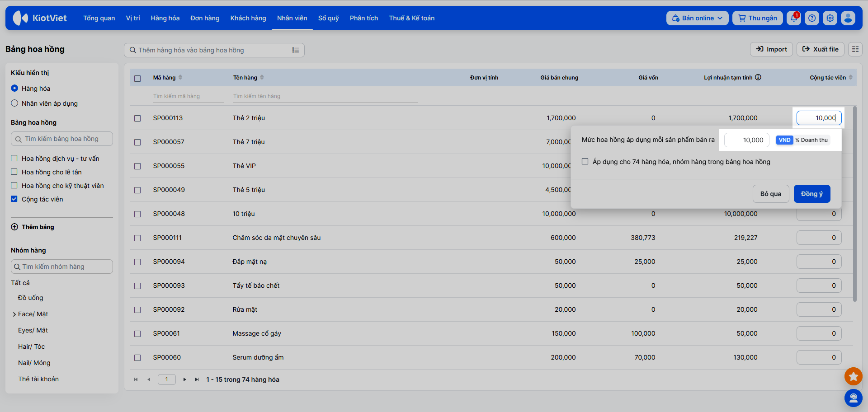Check Hoa hồng dịch vụ - tư vấn

click(x=14, y=158)
